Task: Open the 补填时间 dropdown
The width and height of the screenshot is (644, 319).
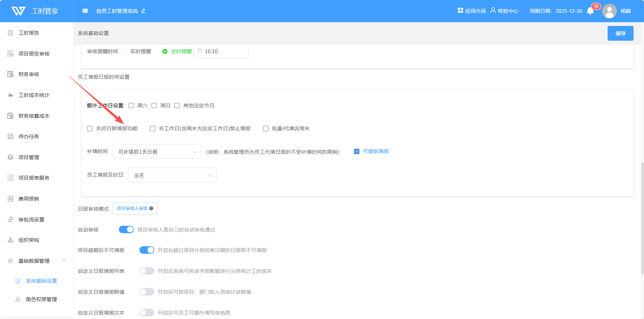Action: point(156,152)
